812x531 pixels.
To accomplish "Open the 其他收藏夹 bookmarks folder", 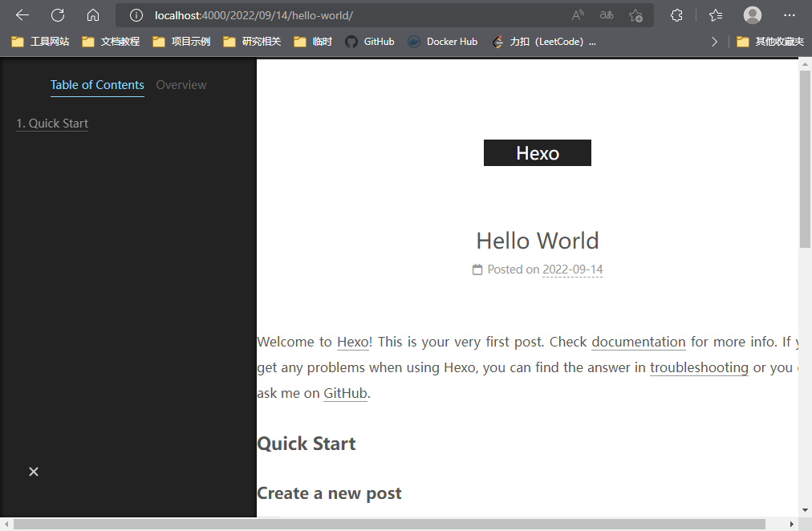I will [x=770, y=42].
